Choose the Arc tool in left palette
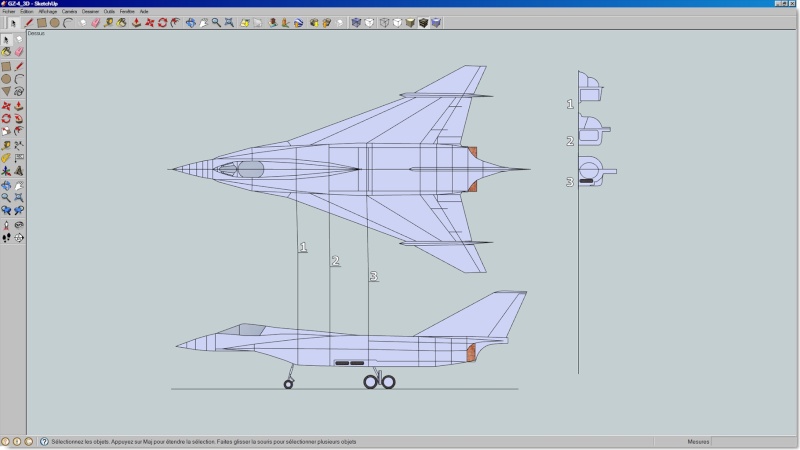The width and height of the screenshot is (800, 450). 19,79
